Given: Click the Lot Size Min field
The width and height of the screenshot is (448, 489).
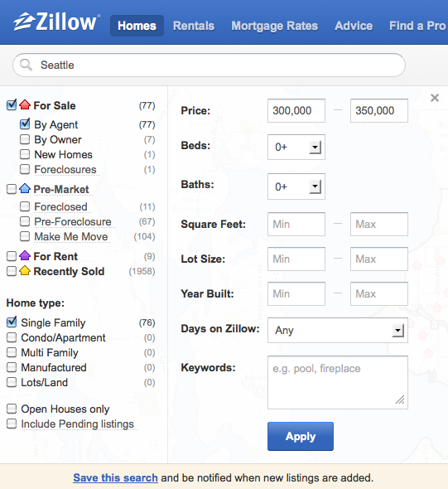Looking at the screenshot, I should [296, 259].
